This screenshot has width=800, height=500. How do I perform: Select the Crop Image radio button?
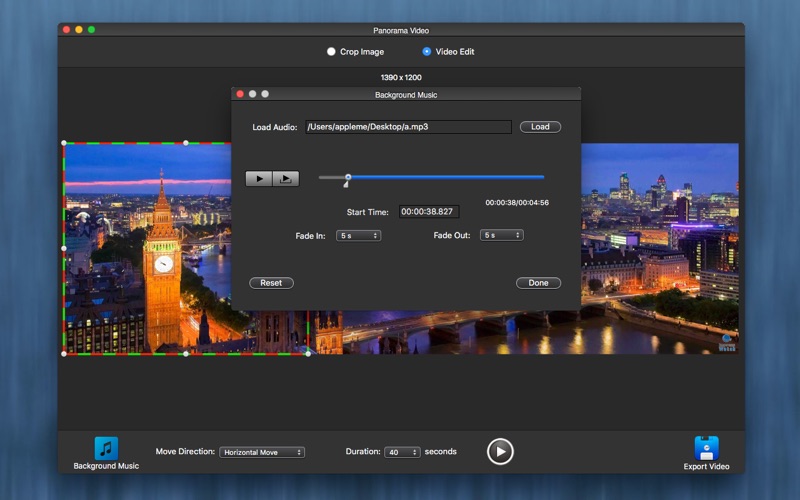click(x=331, y=51)
